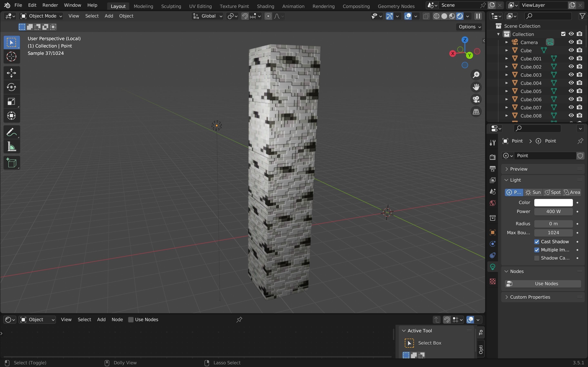588x367 pixels.
Task: Select the Move tool
Action: click(11, 73)
